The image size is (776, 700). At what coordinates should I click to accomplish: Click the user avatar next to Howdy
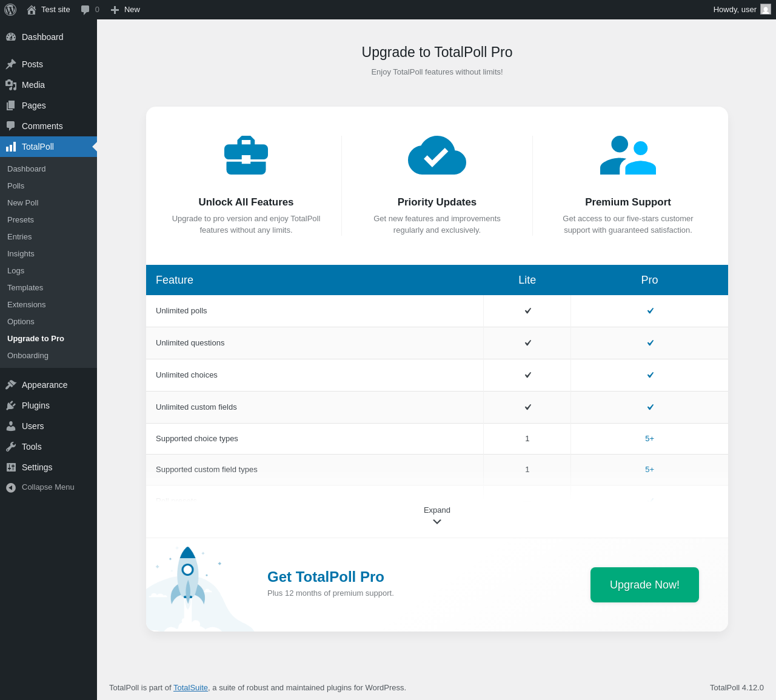coord(766,10)
